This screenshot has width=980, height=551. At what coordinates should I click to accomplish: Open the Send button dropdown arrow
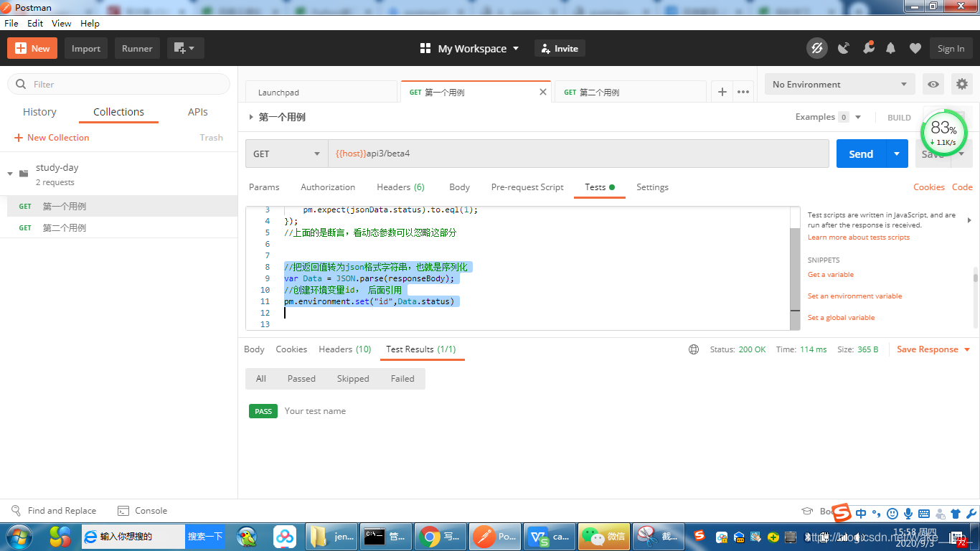896,154
